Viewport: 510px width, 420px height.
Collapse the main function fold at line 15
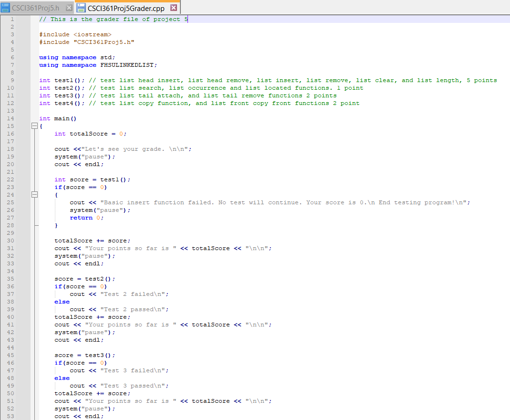pos(34,126)
